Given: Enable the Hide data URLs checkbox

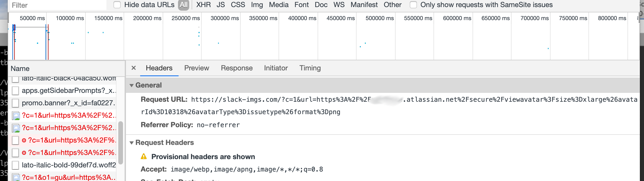Looking at the screenshot, I should tap(117, 5).
